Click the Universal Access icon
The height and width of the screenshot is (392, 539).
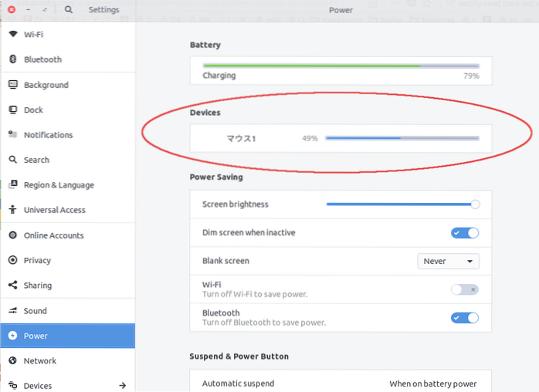[x=13, y=210]
